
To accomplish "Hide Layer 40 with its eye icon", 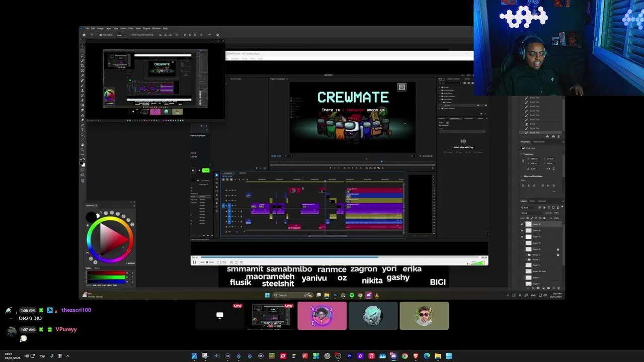I will coord(522,224).
